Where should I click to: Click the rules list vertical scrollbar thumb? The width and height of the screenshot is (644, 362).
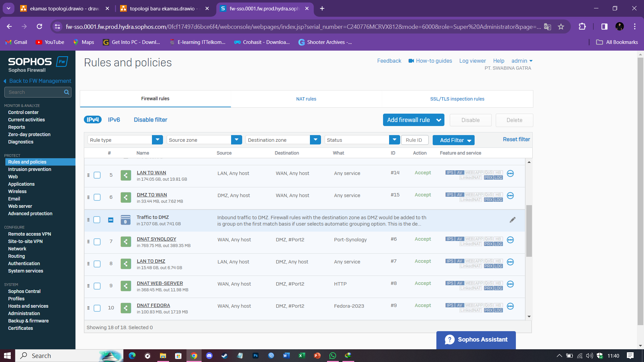click(x=529, y=231)
